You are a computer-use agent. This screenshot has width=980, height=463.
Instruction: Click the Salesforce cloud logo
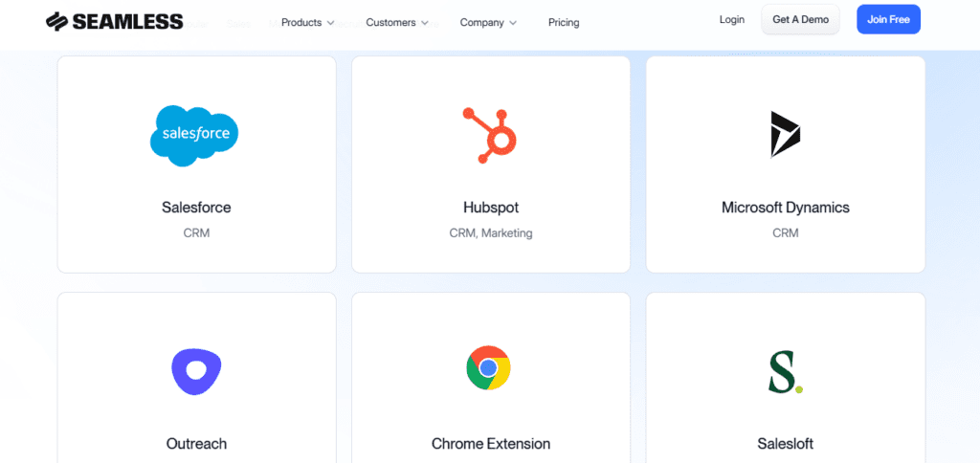coord(194,135)
